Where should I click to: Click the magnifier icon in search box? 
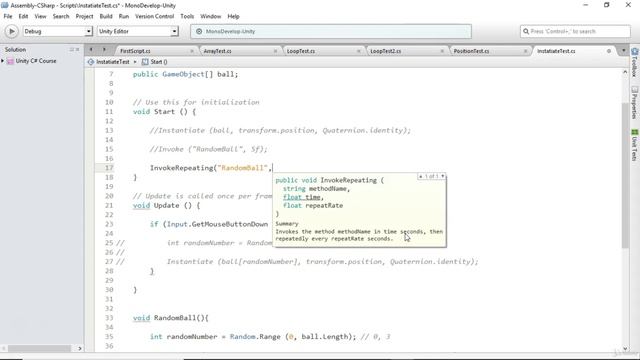tap(526, 31)
